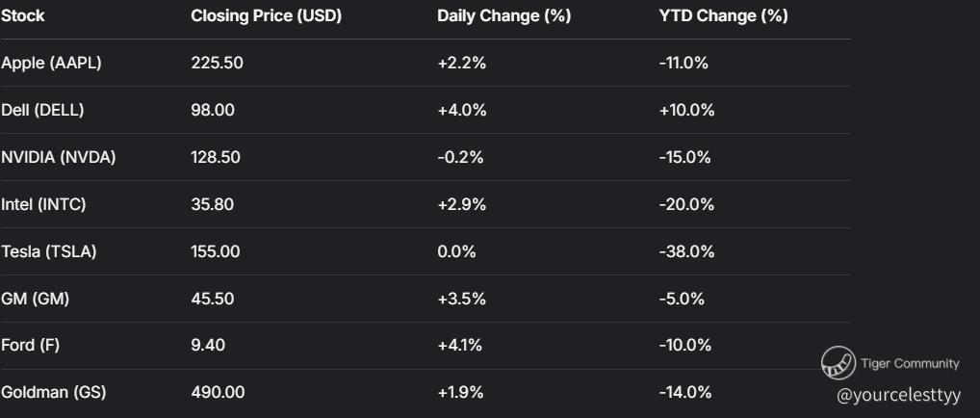This screenshot has height=418, width=980.
Task: Click the Tiger Community logo icon
Action: tap(838, 364)
